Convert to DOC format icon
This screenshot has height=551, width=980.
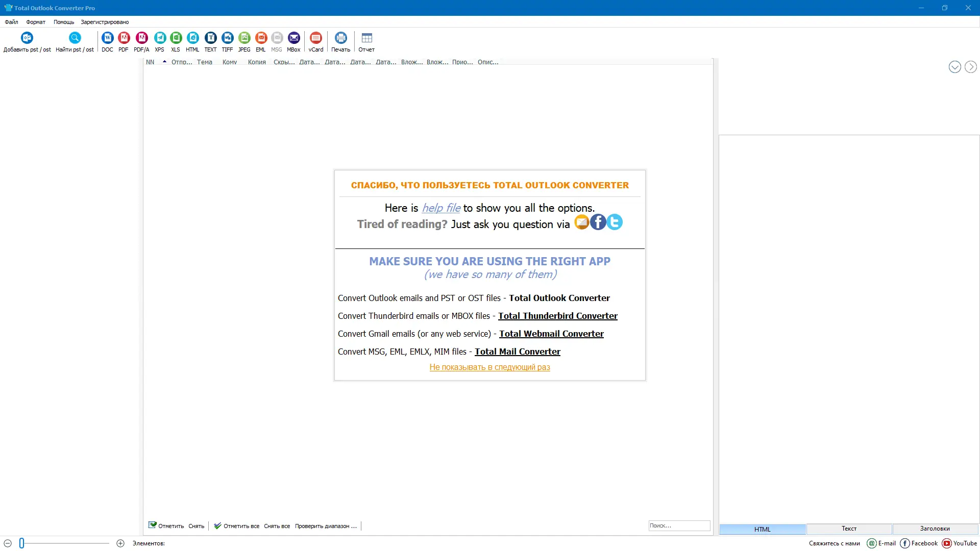coord(107,38)
